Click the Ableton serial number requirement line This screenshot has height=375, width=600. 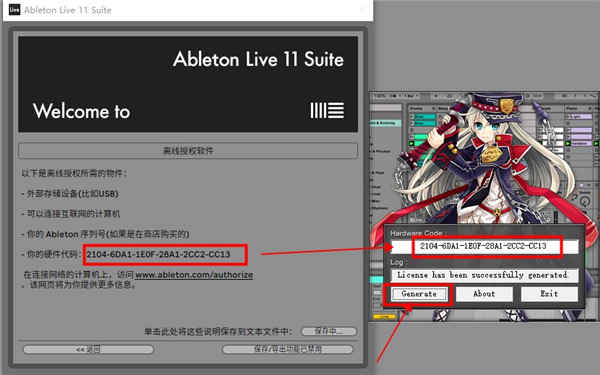click(105, 234)
